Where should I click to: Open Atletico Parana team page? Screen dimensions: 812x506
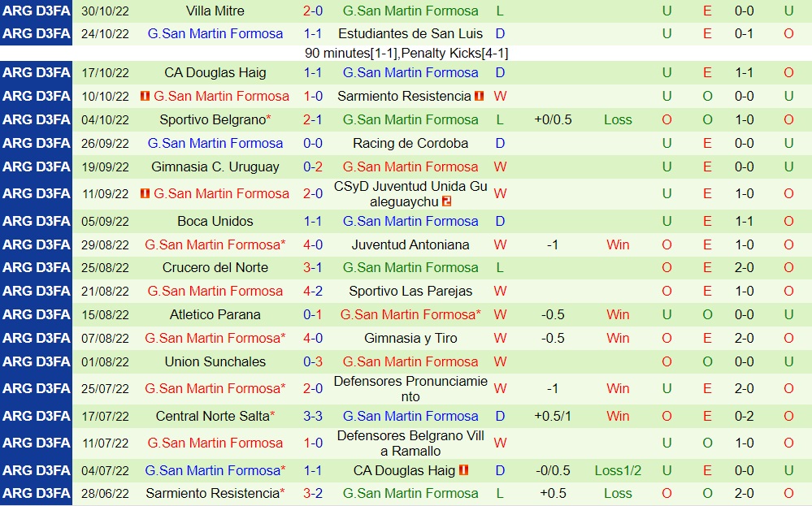(x=215, y=314)
